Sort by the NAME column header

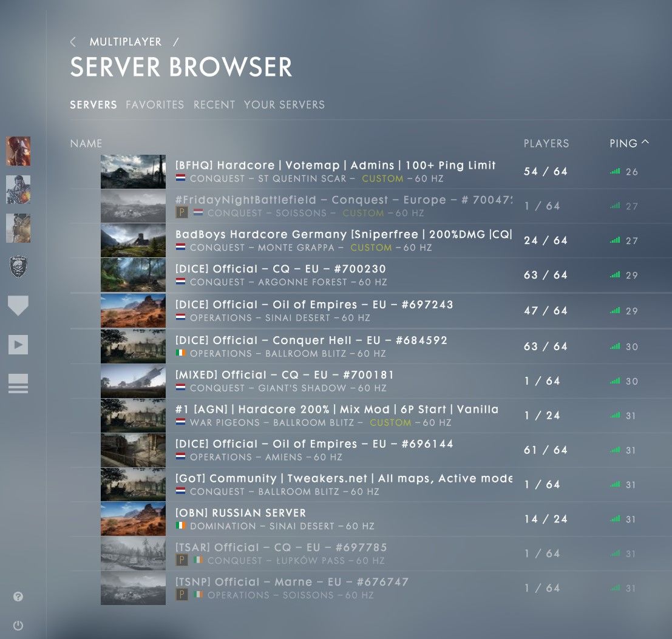point(86,143)
